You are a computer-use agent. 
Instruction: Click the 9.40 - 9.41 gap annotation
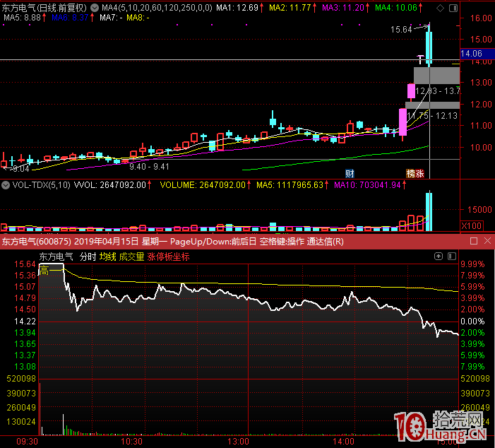[149, 167]
